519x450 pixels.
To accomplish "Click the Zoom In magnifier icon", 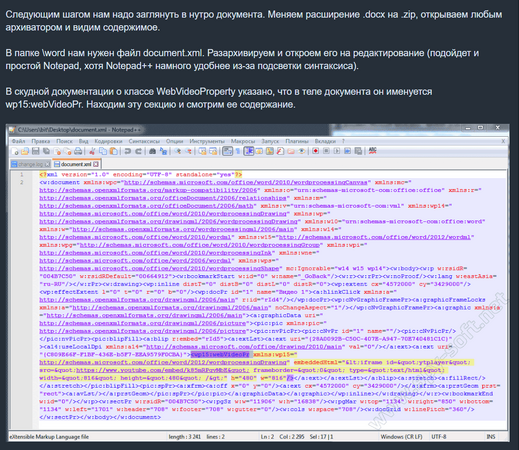I will tap(177, 151).
